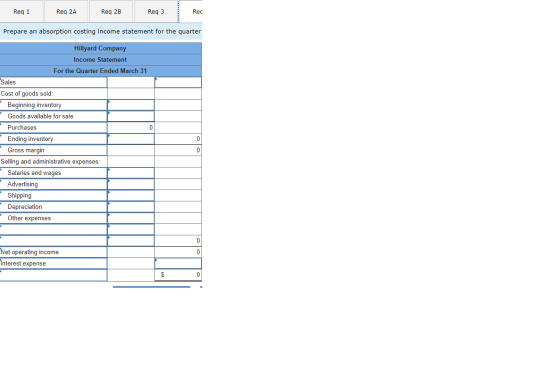Viewport: 560px width, 373px height.
Task: Open the Net operating income label dropdown
Action: pos(54,252)
